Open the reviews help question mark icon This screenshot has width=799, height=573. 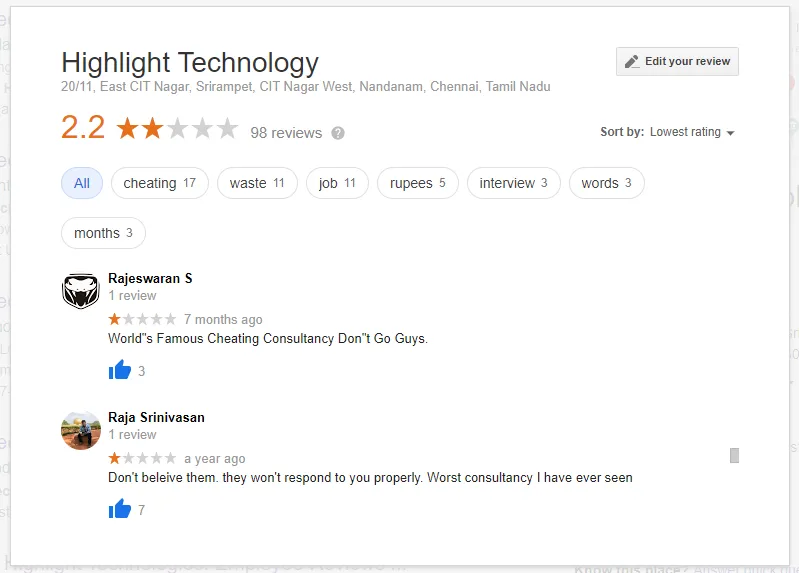pyautogui.click(x=338, y=133)
